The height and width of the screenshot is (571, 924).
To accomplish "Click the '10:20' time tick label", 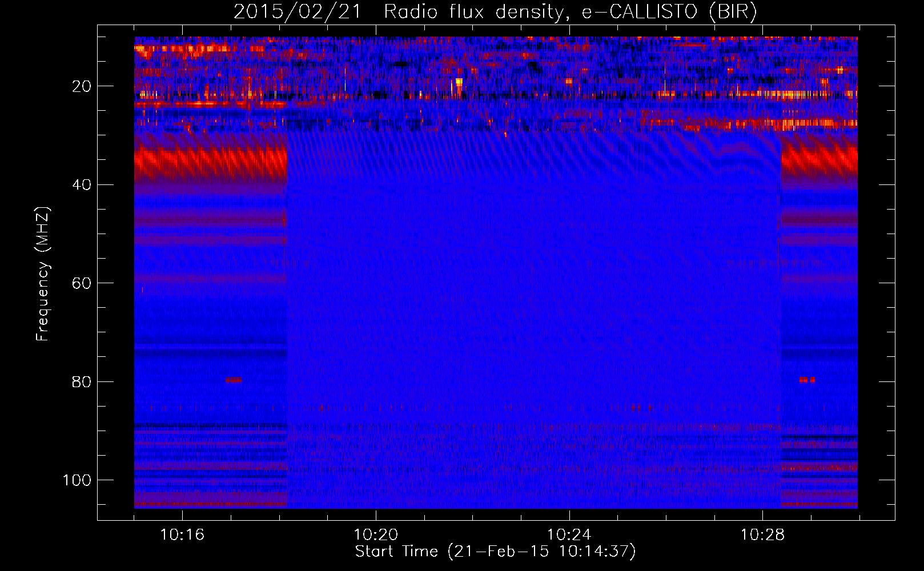I will [376, 534].
